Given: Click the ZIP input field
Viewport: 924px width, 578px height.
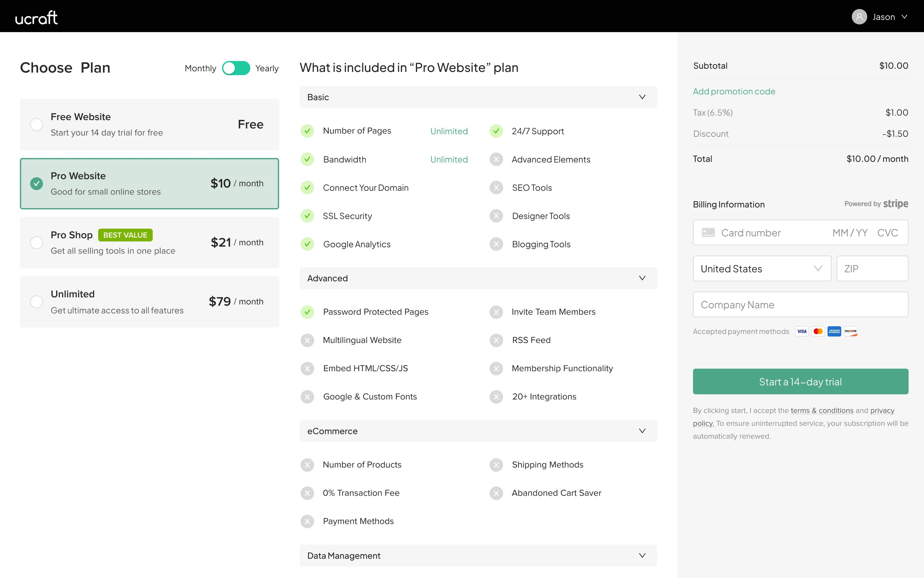Looking at the screenshot, I should click(x=872, y=269).
